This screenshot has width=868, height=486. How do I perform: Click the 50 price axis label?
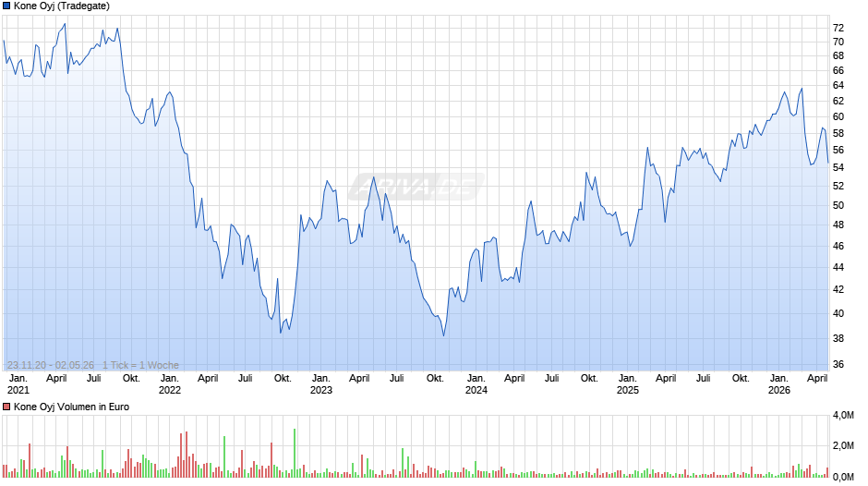(838, 206)
